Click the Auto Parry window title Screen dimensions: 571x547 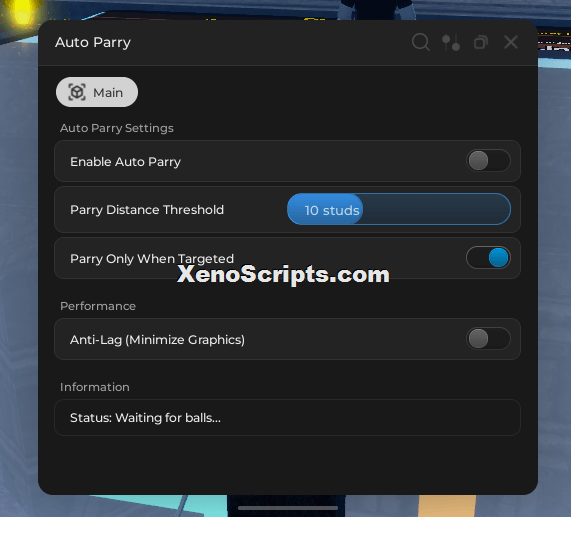click(93, 43)
